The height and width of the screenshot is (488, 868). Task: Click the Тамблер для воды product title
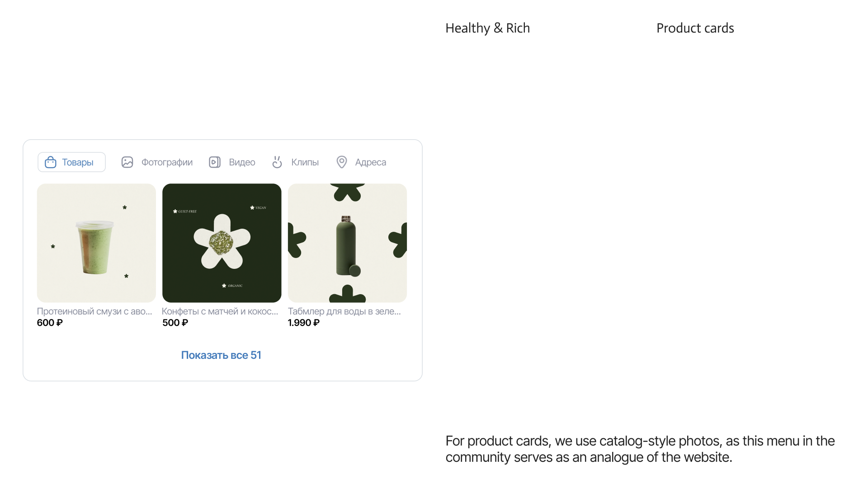[x=344, y=311]
